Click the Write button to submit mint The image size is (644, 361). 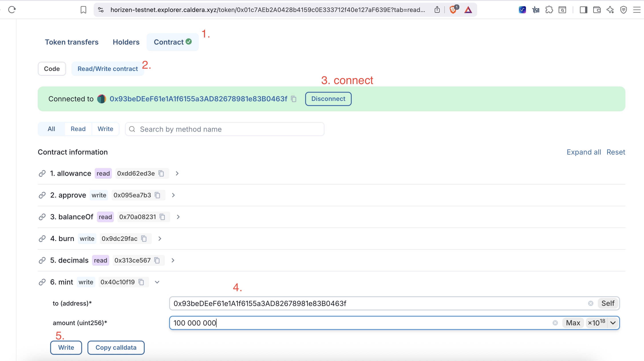66,347
